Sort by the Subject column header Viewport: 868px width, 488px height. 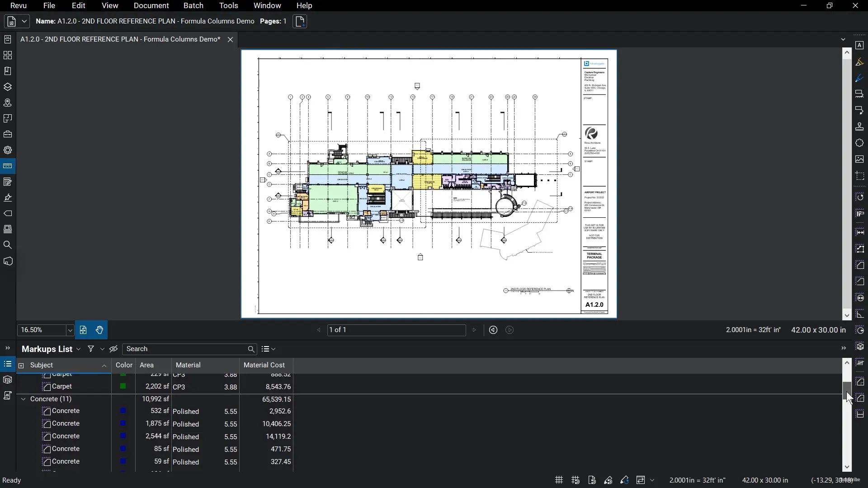(42, 365)
